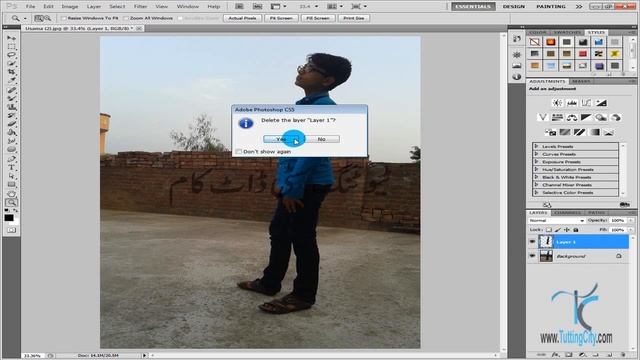Toggle Lock all
This screenshot has height=360, width=640.
pos(576,230)
